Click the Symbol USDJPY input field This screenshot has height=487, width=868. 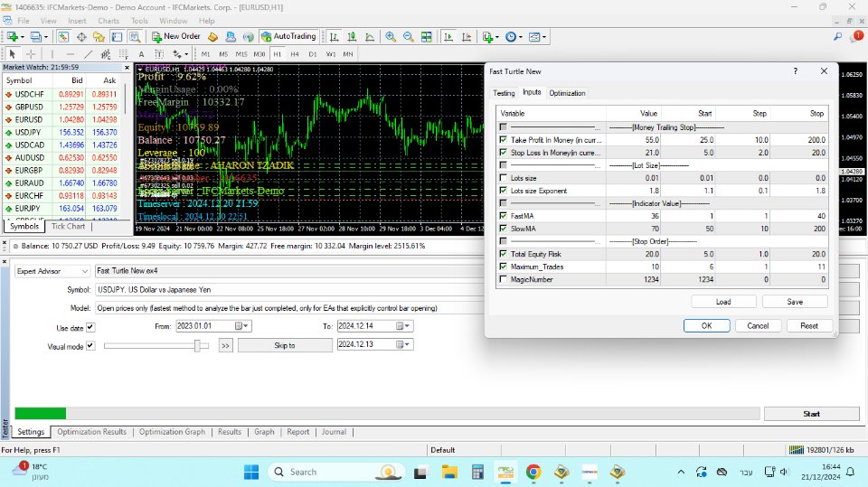pyautogui.click(x=289, y=289)
